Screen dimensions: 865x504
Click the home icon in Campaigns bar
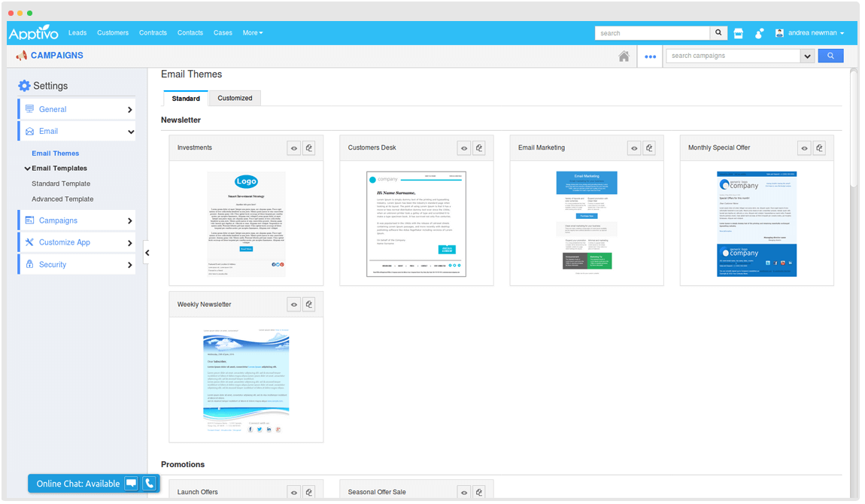[x=624, y=56]
